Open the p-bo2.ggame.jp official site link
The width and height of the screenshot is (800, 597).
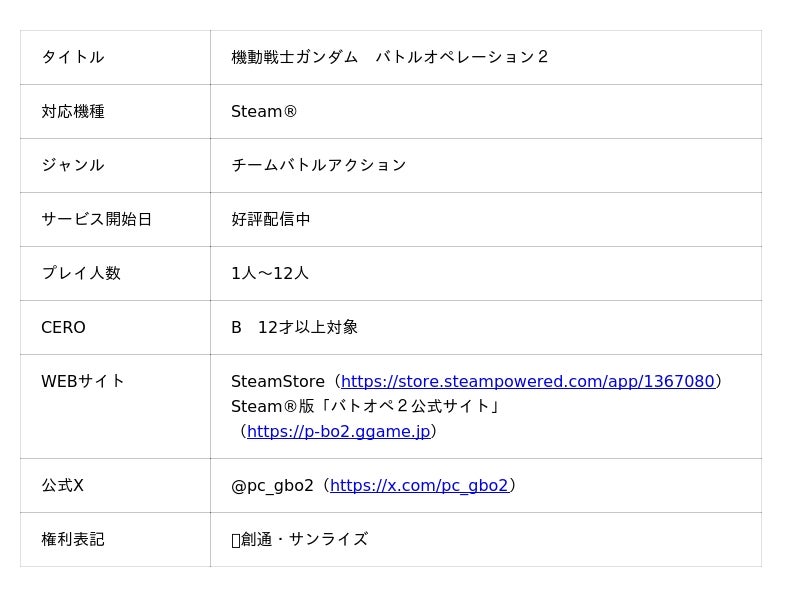point(338,431)
